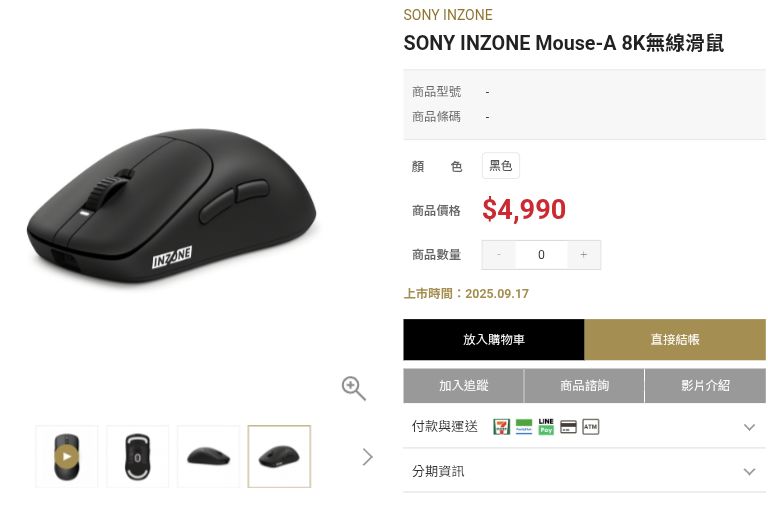This screenshot has height=505, width=768.
Task: Click the 直接結帳 checkout button
Action: pyautogui.click(x=675, y=340)
